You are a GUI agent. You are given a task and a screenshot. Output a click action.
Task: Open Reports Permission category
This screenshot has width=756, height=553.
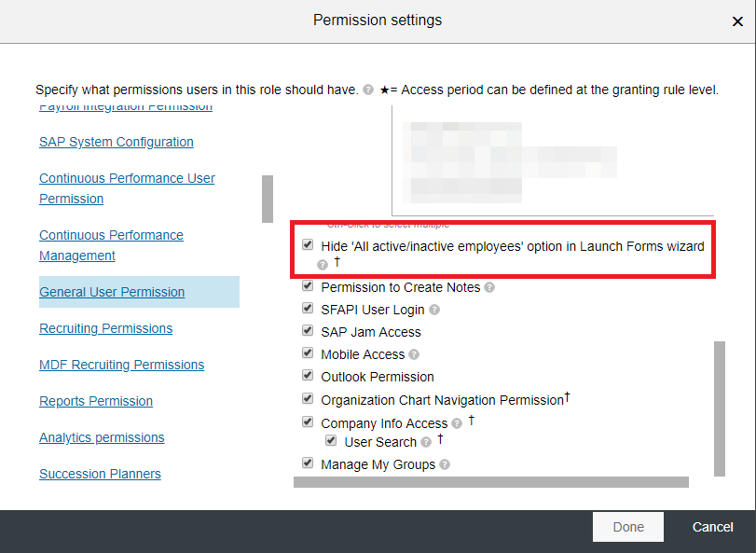click(96, 401)
